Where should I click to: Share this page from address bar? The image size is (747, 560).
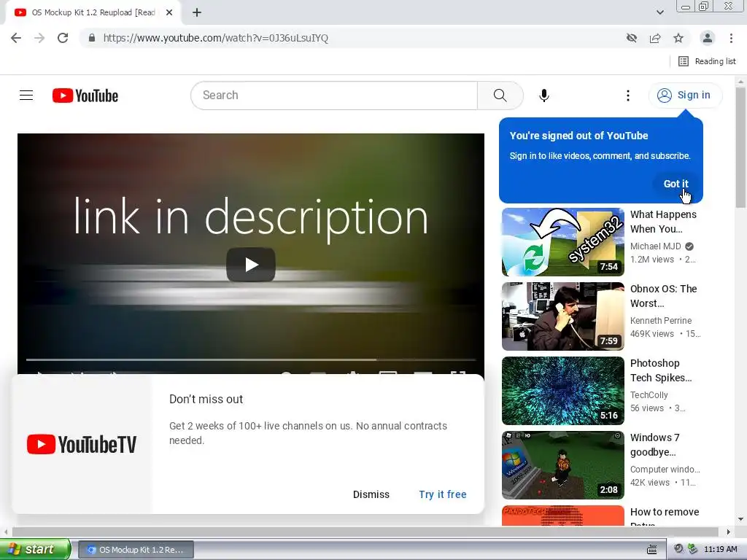(655, 38)
